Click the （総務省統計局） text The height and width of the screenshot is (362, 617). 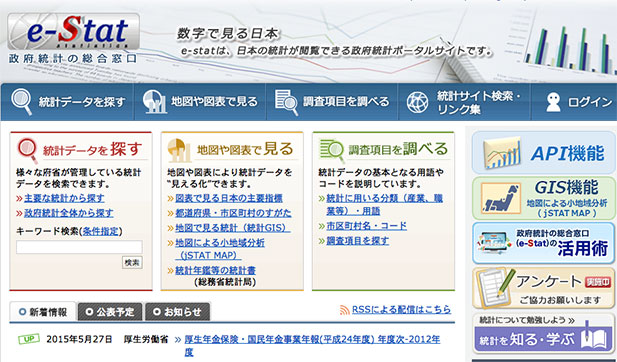(225, 282)
